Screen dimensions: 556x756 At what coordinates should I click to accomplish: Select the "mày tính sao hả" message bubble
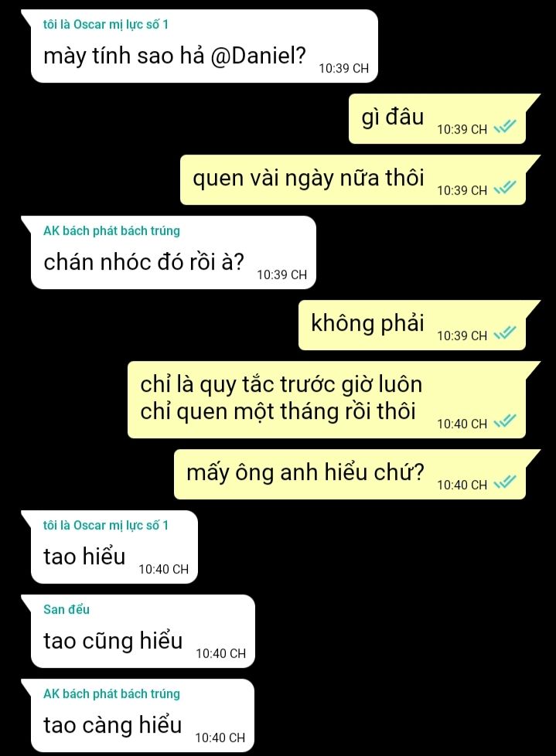pyautogui.click(x=203, y=46)
